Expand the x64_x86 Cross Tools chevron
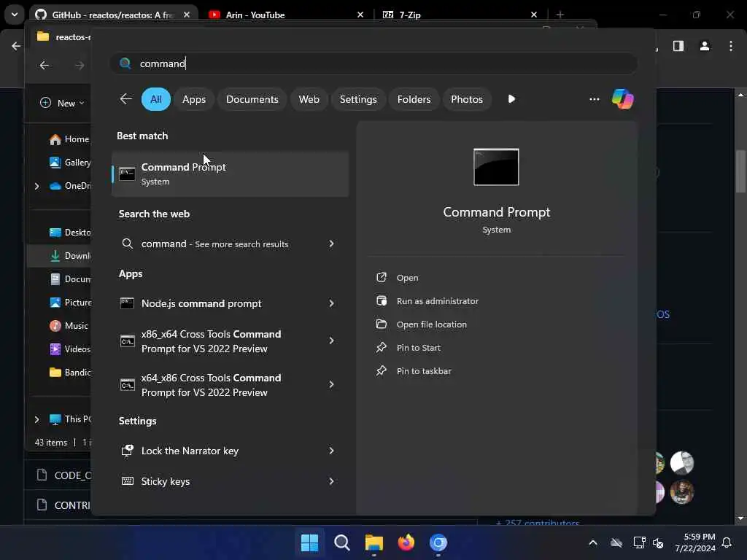The height and width of the screenshot is (560, 747). coord(331,385)
